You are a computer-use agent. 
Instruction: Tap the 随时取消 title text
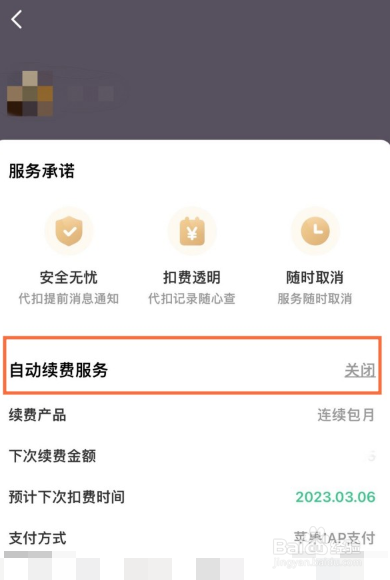pyautogui.click(x=315, y=277)
